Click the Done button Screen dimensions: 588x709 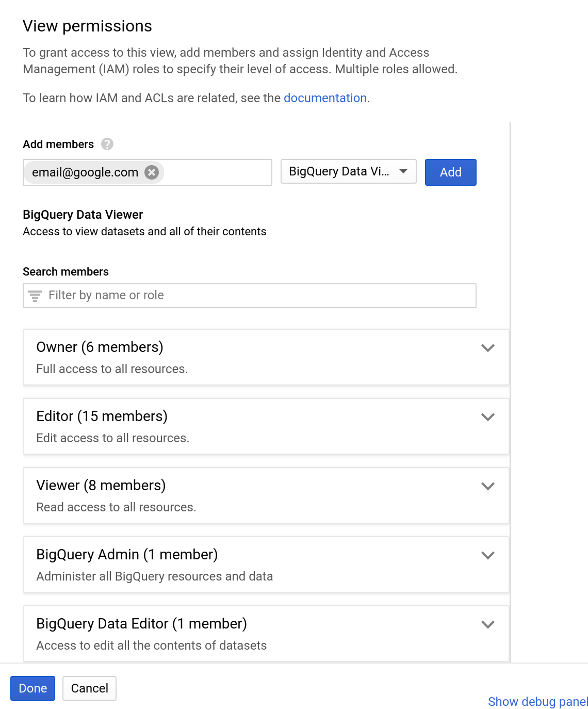click(32, 688)
